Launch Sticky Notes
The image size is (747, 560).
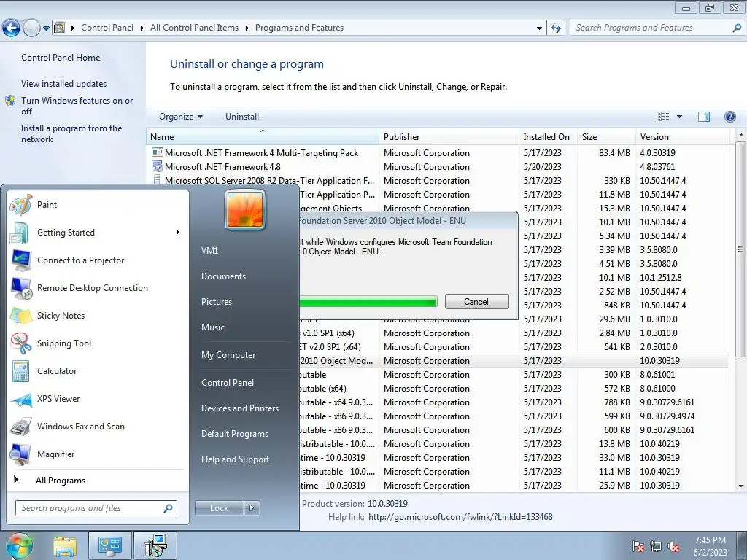pos(98,315)
